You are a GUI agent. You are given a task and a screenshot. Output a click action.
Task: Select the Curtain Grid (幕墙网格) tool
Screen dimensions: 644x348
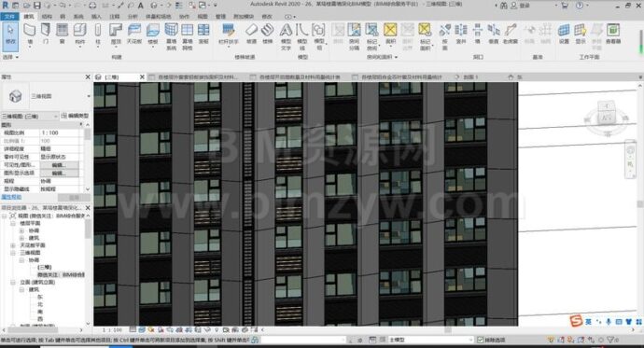[188, 36]
